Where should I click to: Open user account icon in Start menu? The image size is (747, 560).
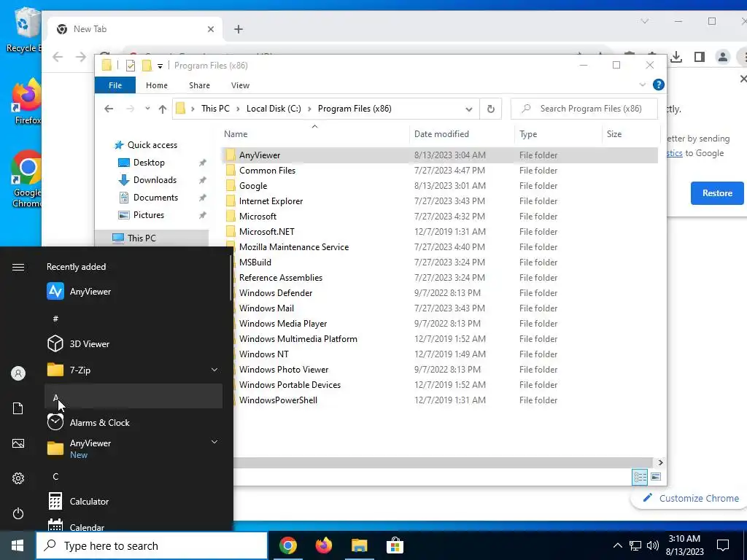18,373
